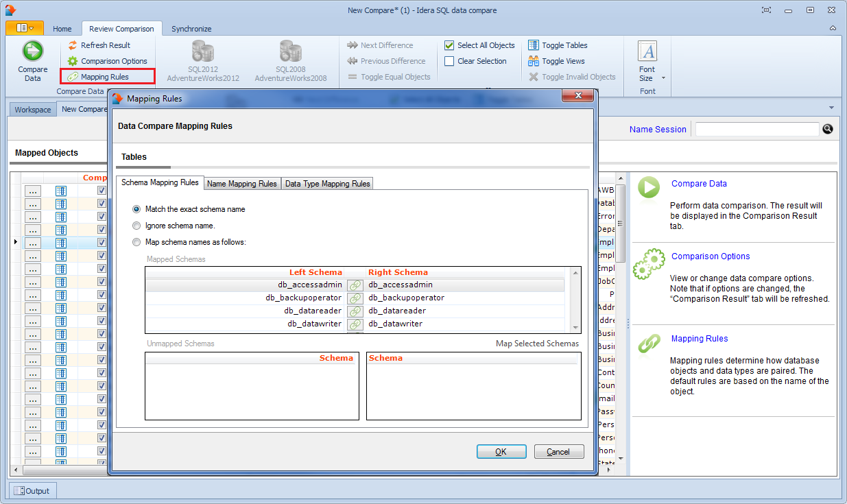Image resolution: width=847 pixels, height=504 pixels.
Task: Select Ignore schema name option
Action: pyautogui.click(x=136, y=226)
